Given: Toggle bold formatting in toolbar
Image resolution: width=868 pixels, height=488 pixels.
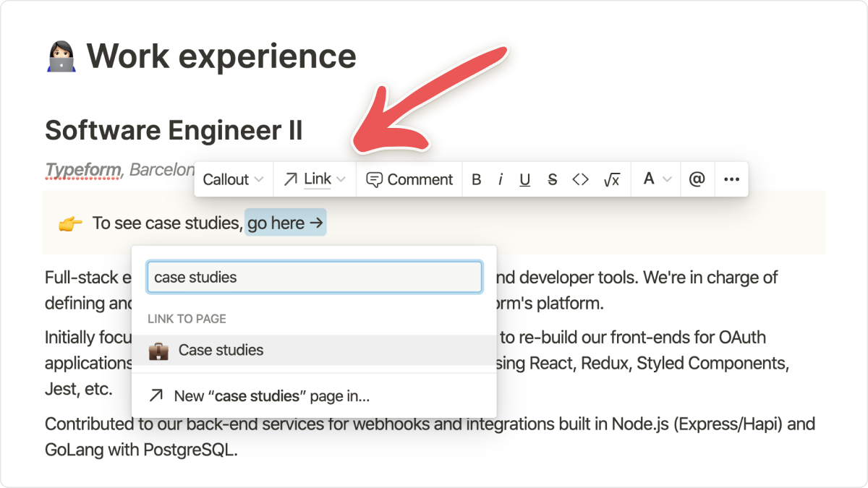Looking at the screenshot, I should [476, 180].
